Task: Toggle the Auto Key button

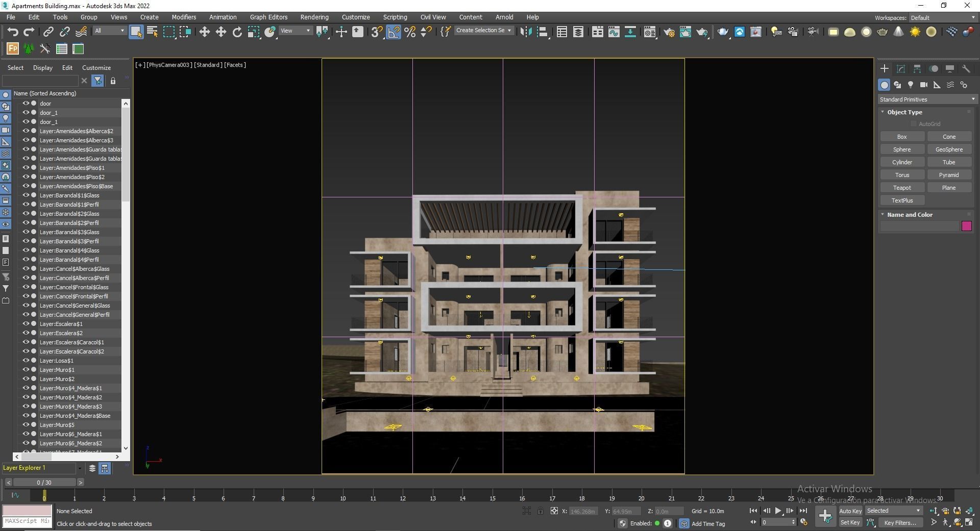Action: pyautogui.click(x=850, y=511)
